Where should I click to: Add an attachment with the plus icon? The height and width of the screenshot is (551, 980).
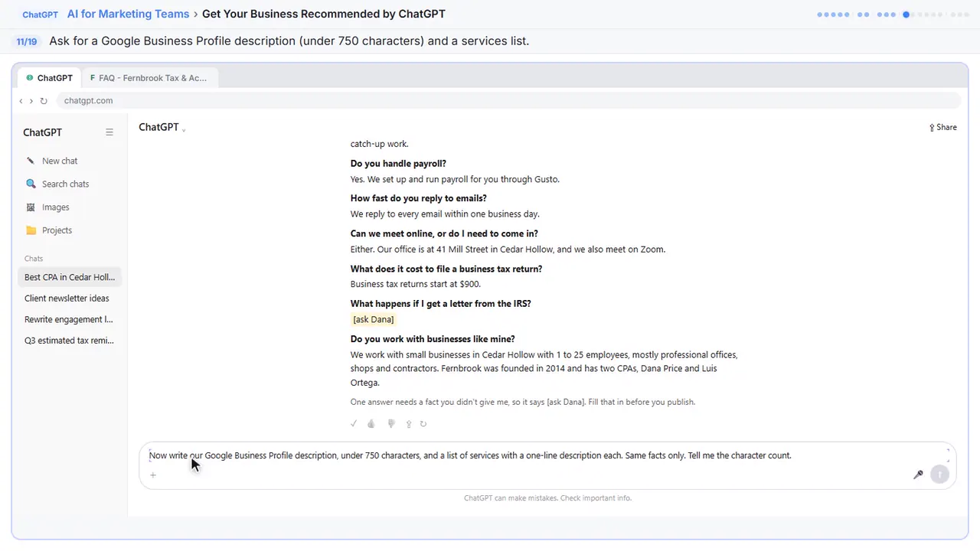click(x=153, y=475)
